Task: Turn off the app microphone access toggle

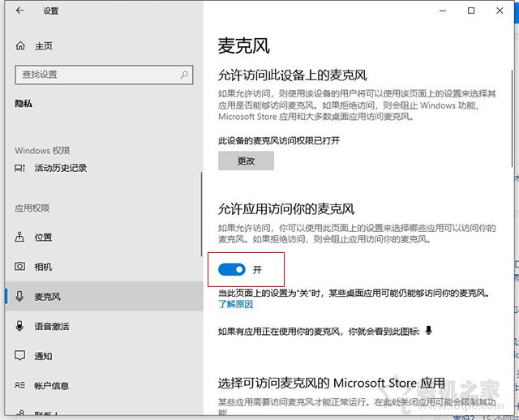Action: pos(232,270)
